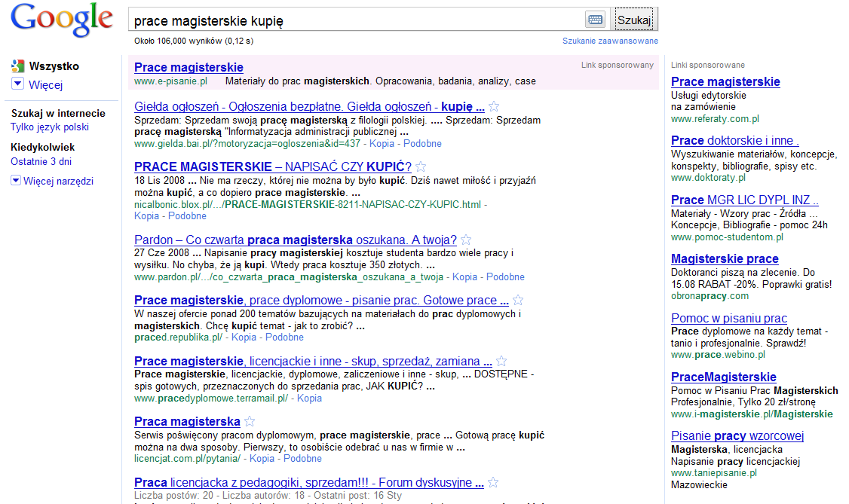The width and height of the screenshot is (849, 504).
Task: Open the on-screen keyboard icon in search box
Action: (595, 20)
